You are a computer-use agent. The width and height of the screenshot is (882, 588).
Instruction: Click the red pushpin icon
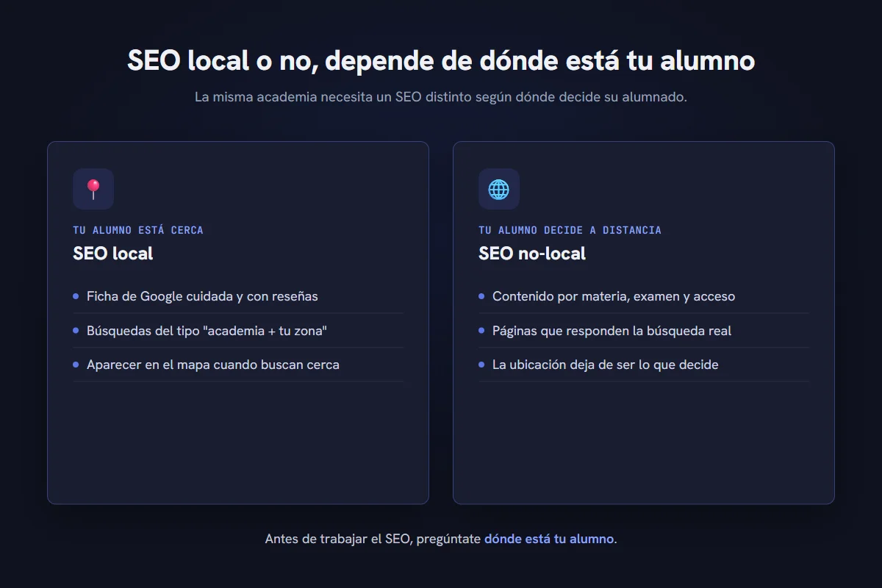[x=93, y=189]
